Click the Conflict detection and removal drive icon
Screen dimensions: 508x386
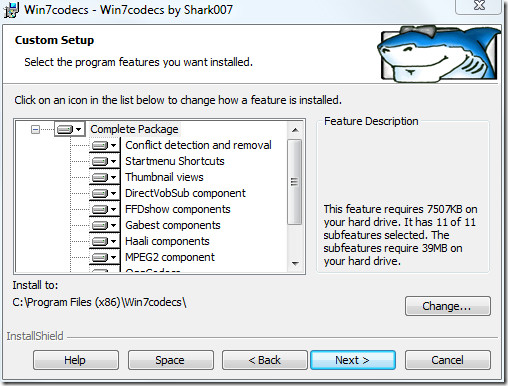click(x=104, y=145)
